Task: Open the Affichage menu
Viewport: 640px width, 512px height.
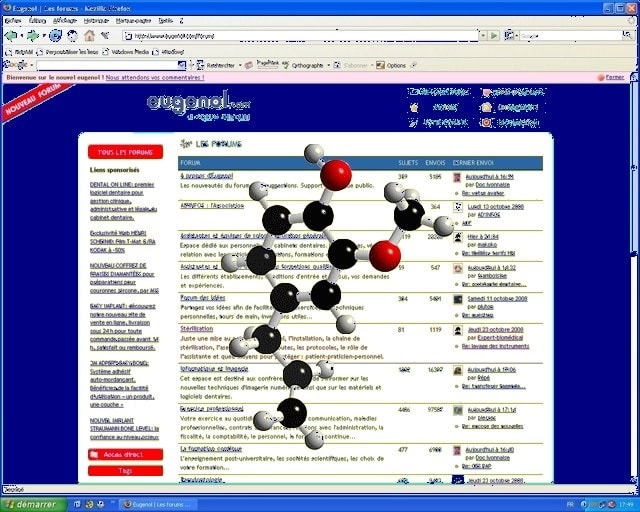Action: (65, 20)
